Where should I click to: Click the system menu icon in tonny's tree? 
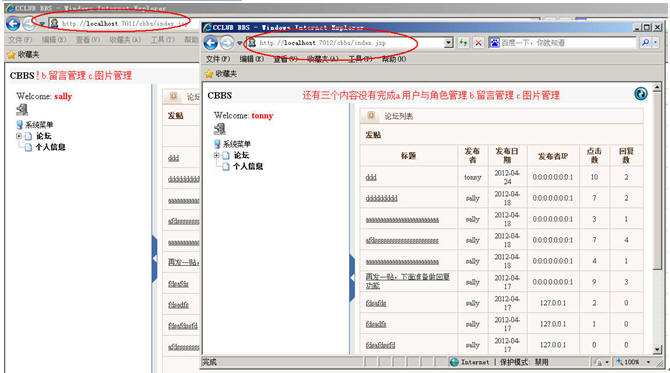217,144
